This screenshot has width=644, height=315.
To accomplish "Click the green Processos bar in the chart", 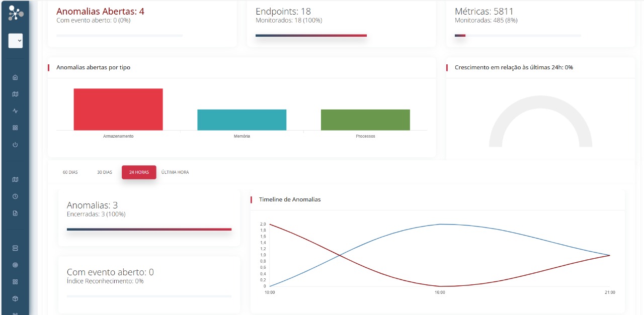I will pos(365,120).
